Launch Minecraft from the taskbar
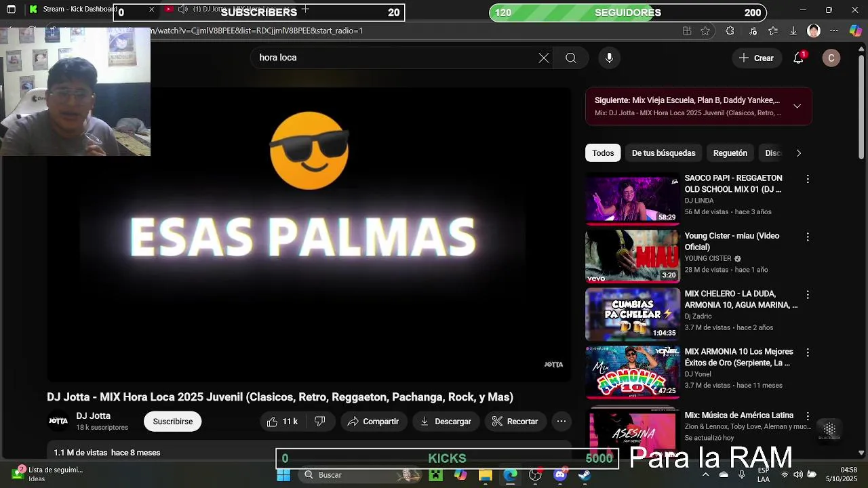 [435, 475]
